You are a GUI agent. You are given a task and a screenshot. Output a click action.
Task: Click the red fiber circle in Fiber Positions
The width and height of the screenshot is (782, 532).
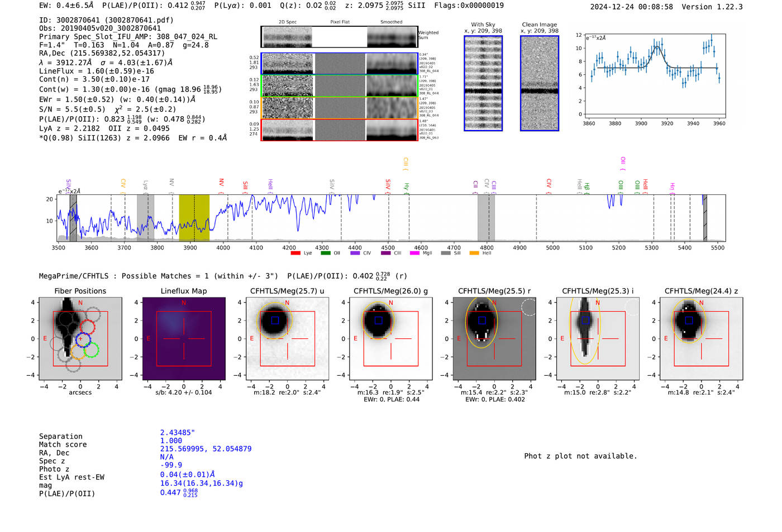pyautogui.click(x=87, y=328)
